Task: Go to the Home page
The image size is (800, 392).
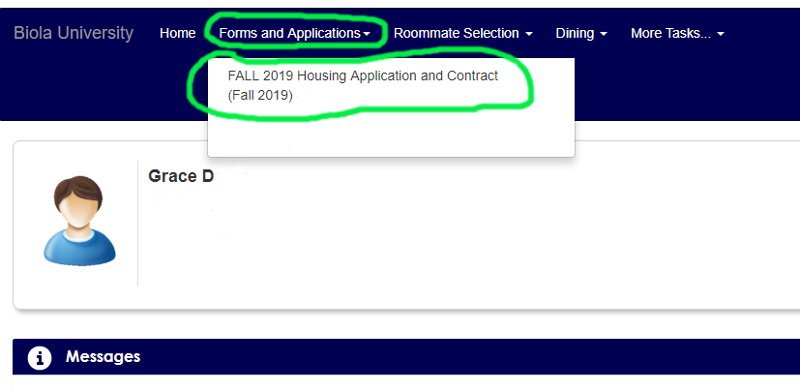Action: pos(178,33)
